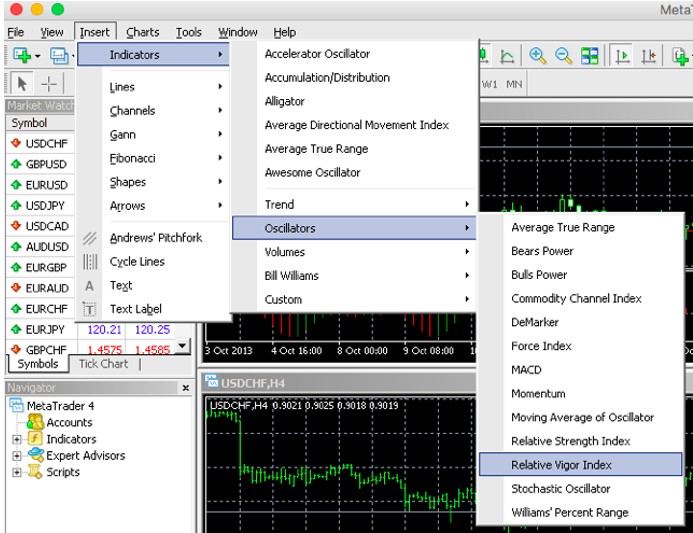Close the Navigator panel

[186, 388]
